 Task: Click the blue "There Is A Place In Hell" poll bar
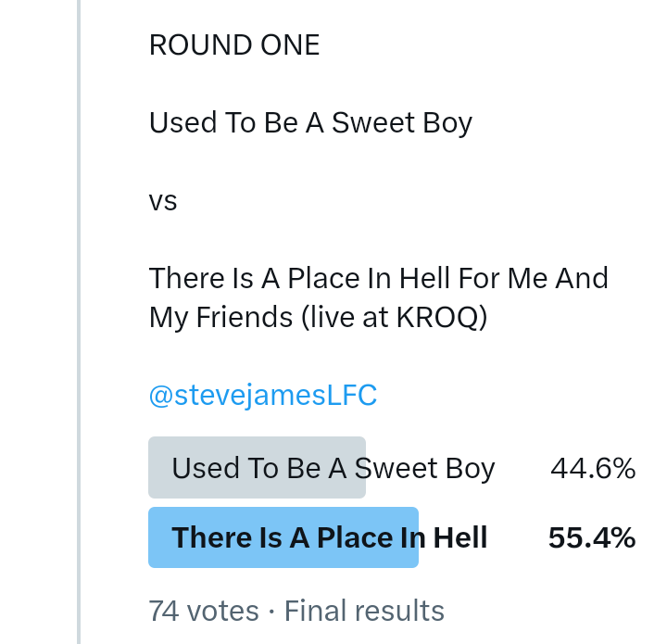click(x=283, y=537)
